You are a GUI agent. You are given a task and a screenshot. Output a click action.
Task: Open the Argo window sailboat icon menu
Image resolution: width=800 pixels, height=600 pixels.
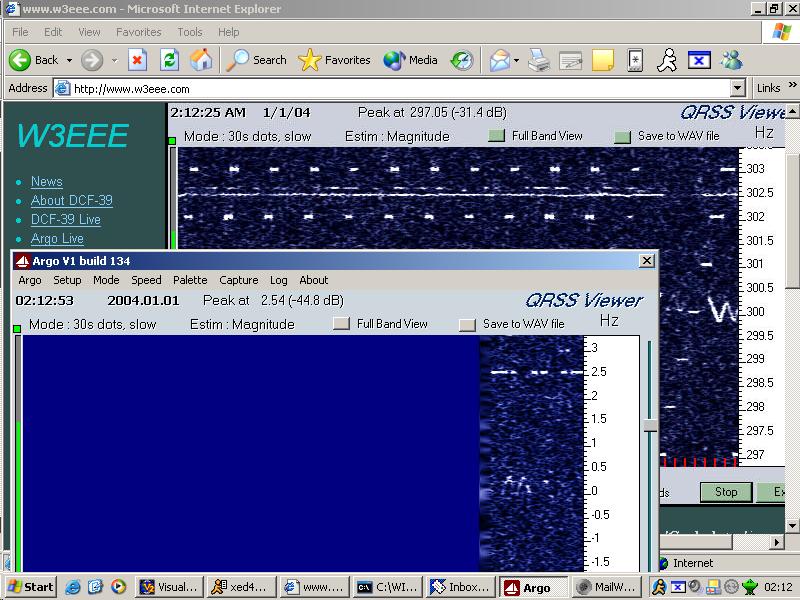click(x=22, y=261)
